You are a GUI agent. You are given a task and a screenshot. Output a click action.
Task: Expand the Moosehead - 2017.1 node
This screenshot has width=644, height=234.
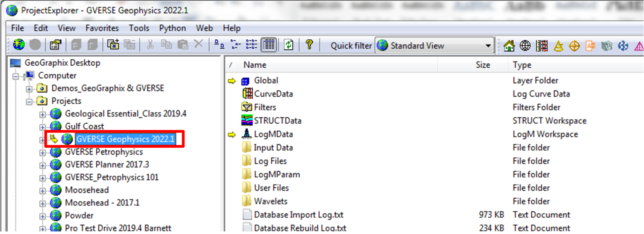43,203
